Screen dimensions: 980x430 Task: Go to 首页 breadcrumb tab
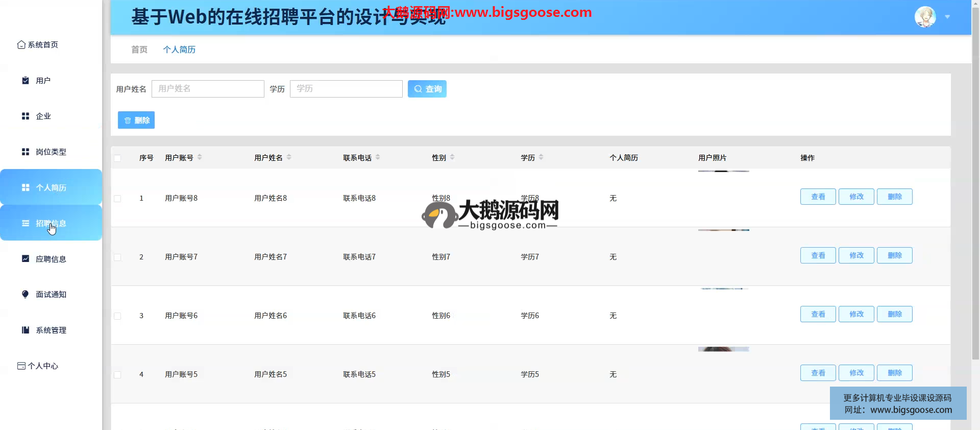139,50
